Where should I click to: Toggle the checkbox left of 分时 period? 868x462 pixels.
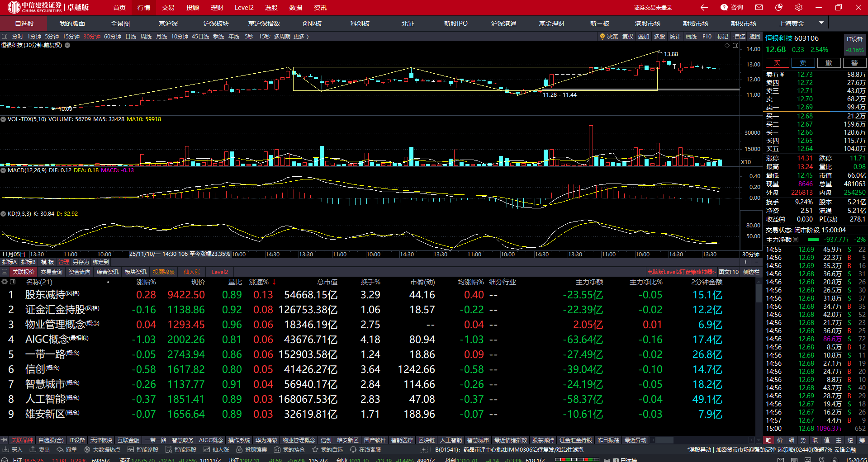[x=5, y=37]
